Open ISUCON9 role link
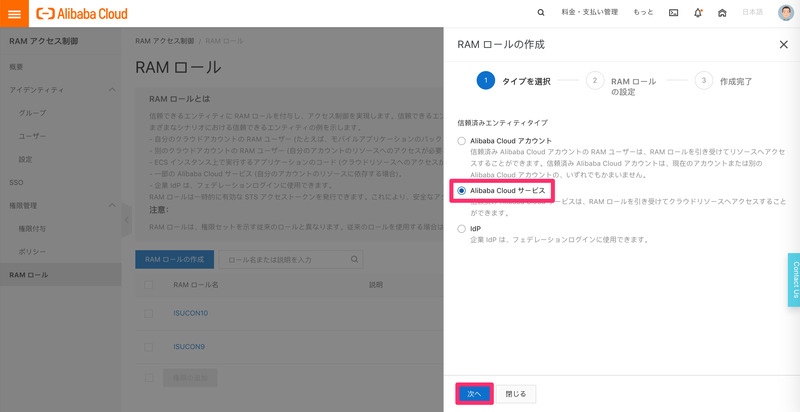 click(x=189, y=347)
